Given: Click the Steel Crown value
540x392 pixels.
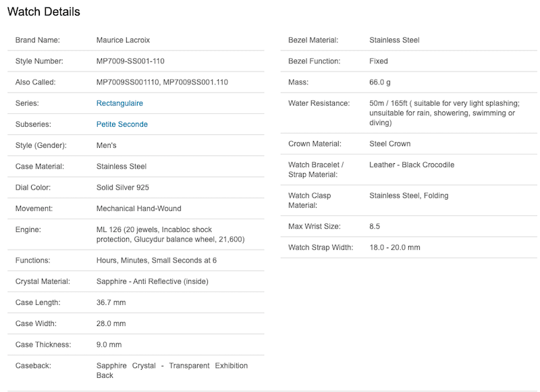Looking at the screenshot, I should (390, 144).
